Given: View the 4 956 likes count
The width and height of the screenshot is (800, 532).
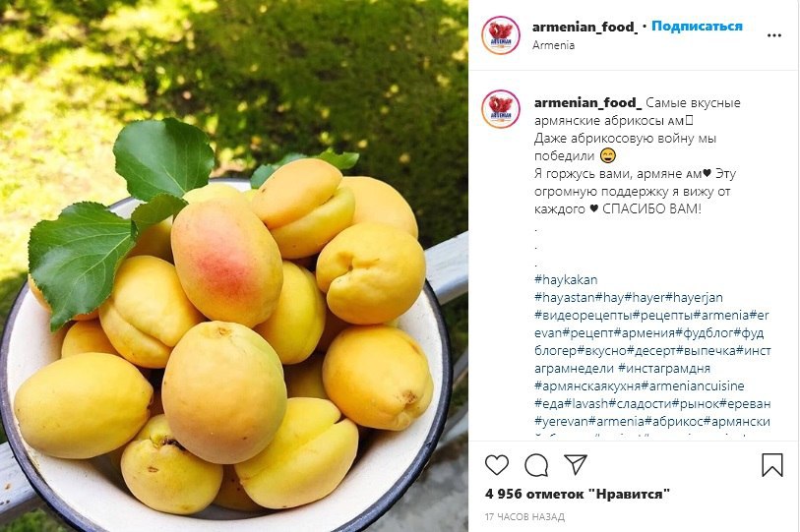Looking at the screenshot, I should coord(577,494).
